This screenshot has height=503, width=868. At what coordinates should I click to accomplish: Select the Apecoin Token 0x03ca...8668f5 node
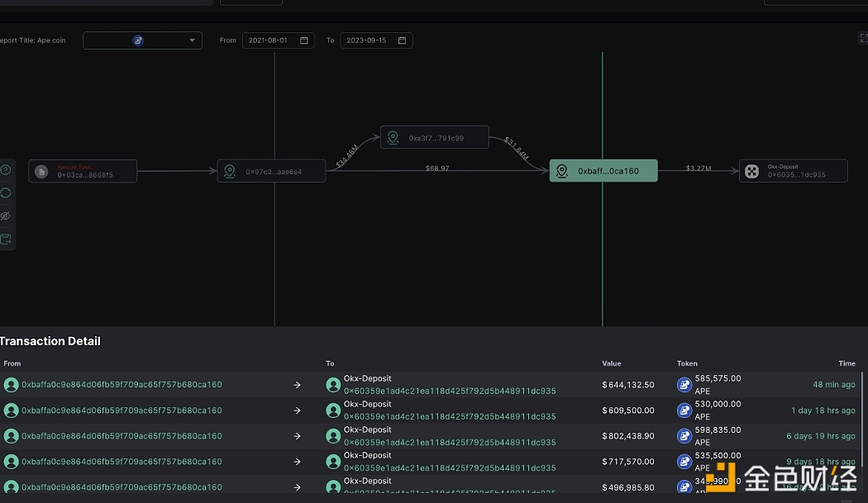tap(83, 171)
